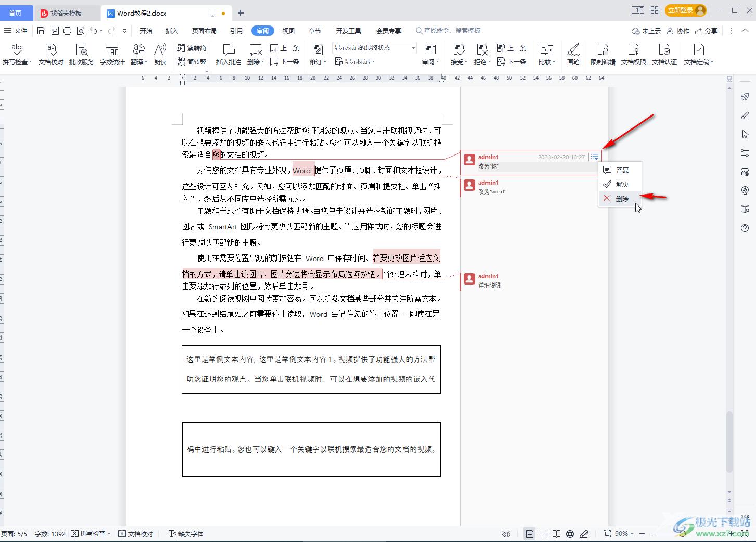Screen dimensions: 756x542
Task: Select 解决 in comment context menu
Action: click(x=620, y=184)
